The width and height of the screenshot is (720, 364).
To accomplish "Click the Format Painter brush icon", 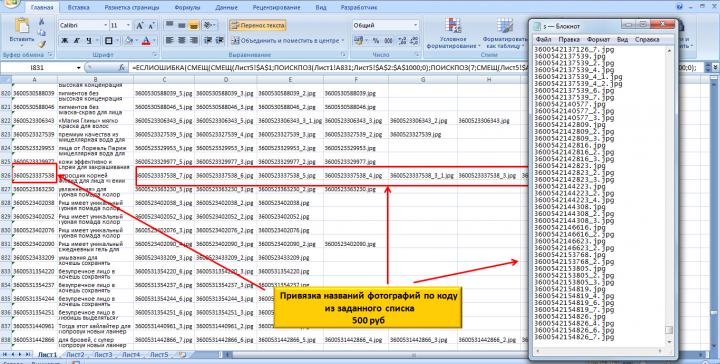I will (41, 44).
